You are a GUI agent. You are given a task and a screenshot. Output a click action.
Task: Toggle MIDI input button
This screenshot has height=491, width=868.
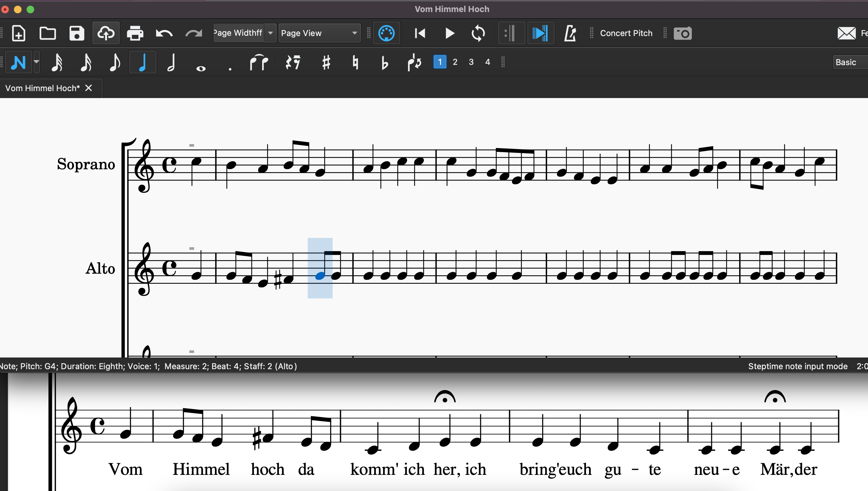point(386,33)
